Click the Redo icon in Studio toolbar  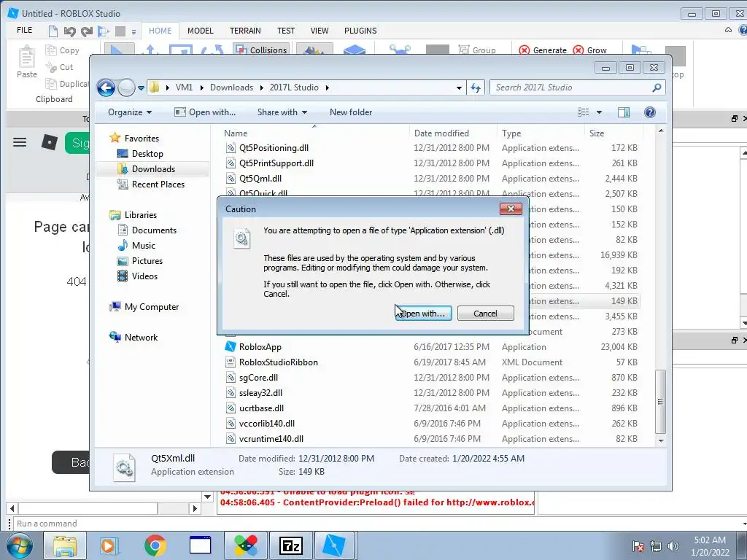click(x=86, y=31)
